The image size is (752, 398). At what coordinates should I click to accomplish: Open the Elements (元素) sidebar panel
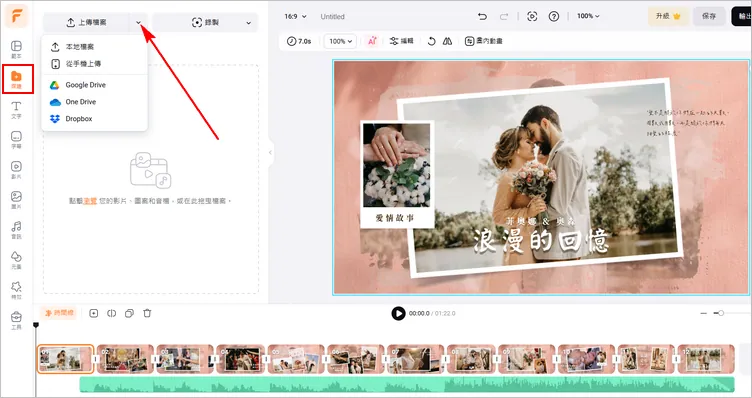16,260
